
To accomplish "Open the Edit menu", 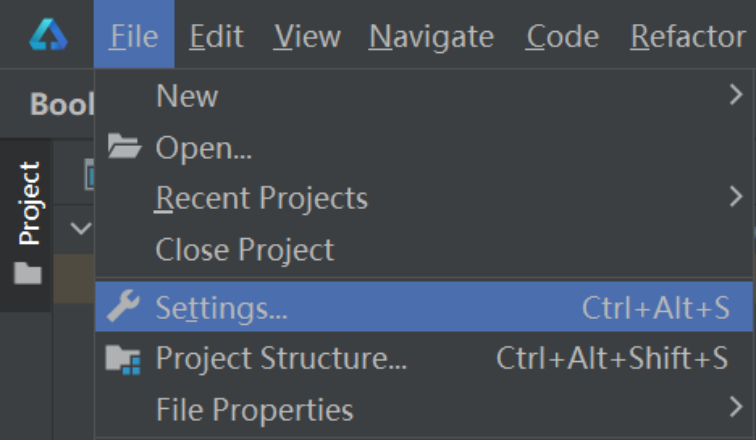I will (x=216, y=37).
